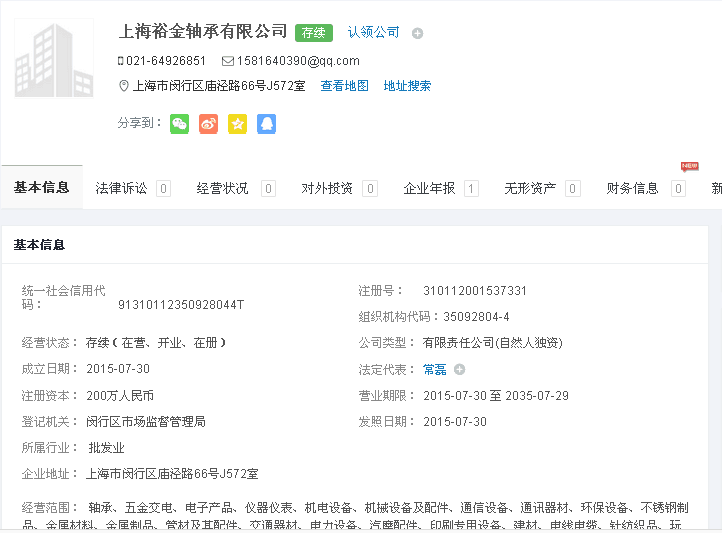Click the email envelope icon
This screenshot has height=533, width=722.
point(228,61)
